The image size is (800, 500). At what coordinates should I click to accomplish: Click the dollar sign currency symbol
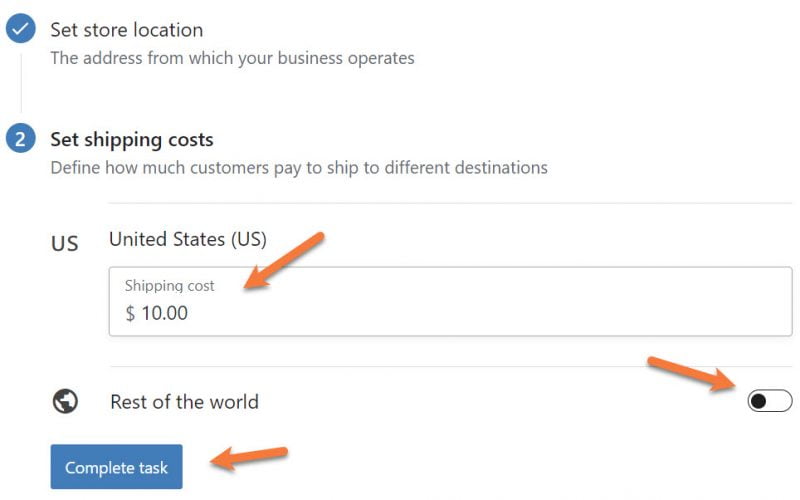(130, 313)
